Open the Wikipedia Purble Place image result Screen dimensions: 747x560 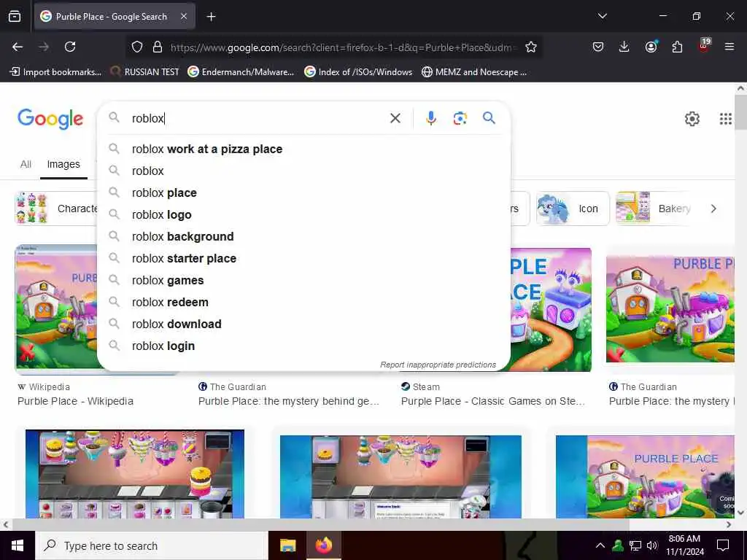[x=56, y=308]
